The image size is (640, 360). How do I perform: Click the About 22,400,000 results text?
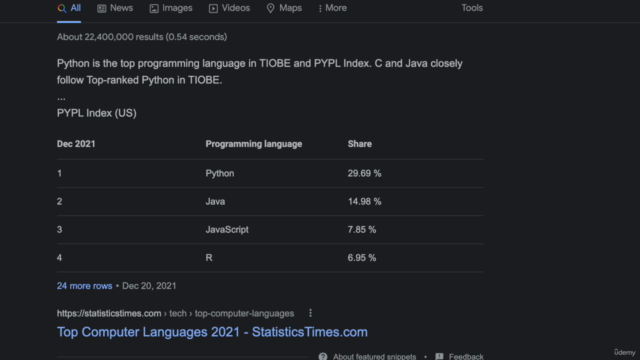tap(142, 37)
